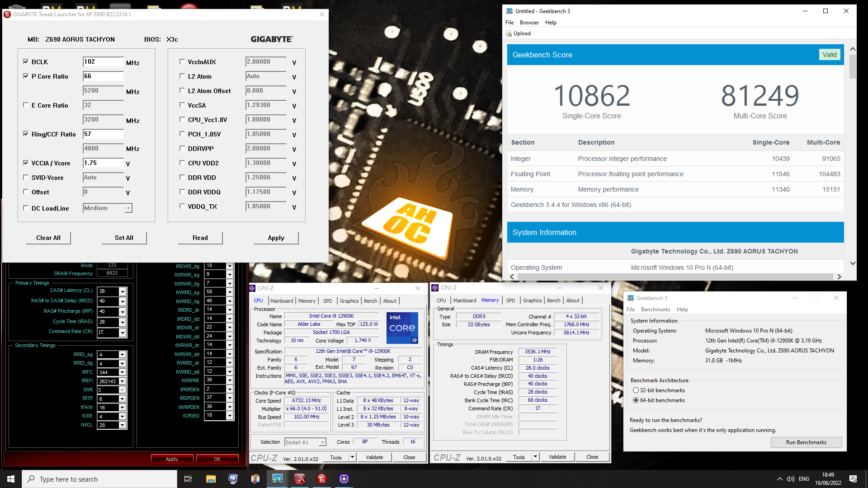Click the title icon of the CPU-Z Memory window
The width and height of the screenshot is (868, 488).
coord(435,288)
